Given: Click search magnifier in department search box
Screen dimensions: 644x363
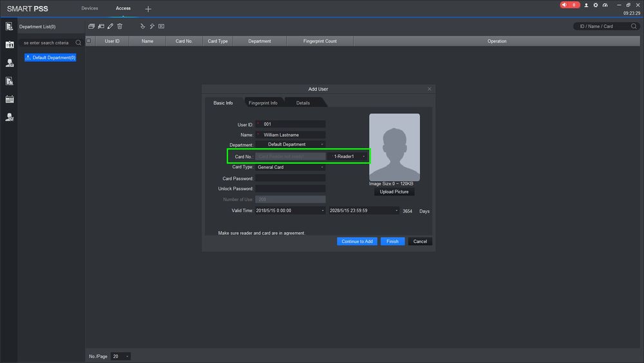Looking at the screenshot, I should (x=78, y=43).
